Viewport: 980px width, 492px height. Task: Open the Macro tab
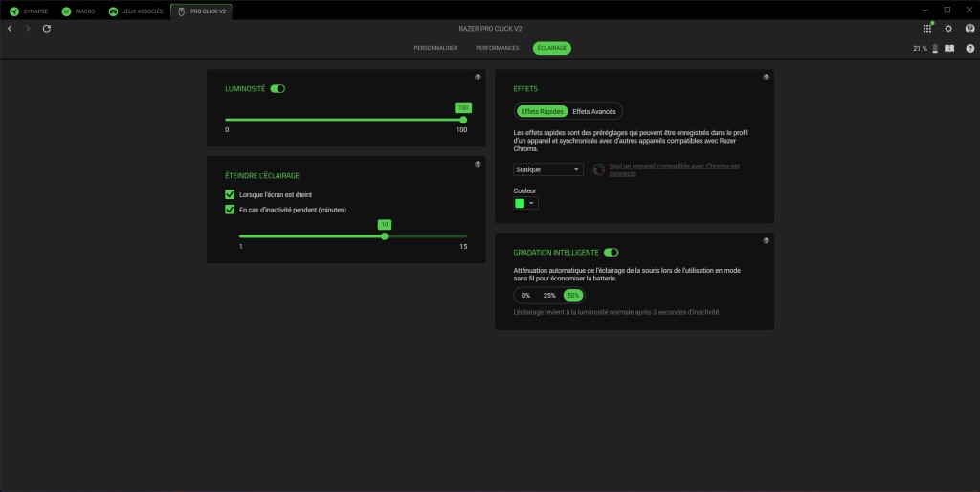tap(80, 11)
